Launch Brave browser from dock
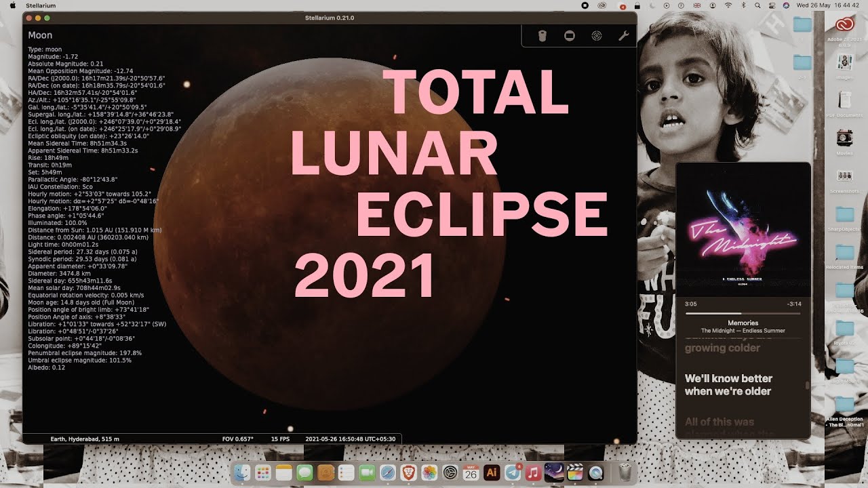This screenshot has width=868, height=488. [408, 472]
